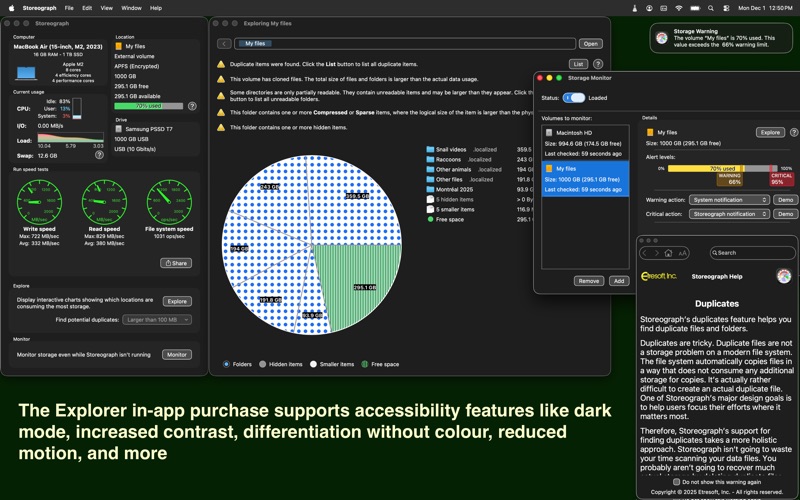800x500 pixels.
Task: Click warning triangle beside cloned files message
Action: click(221, 79)
